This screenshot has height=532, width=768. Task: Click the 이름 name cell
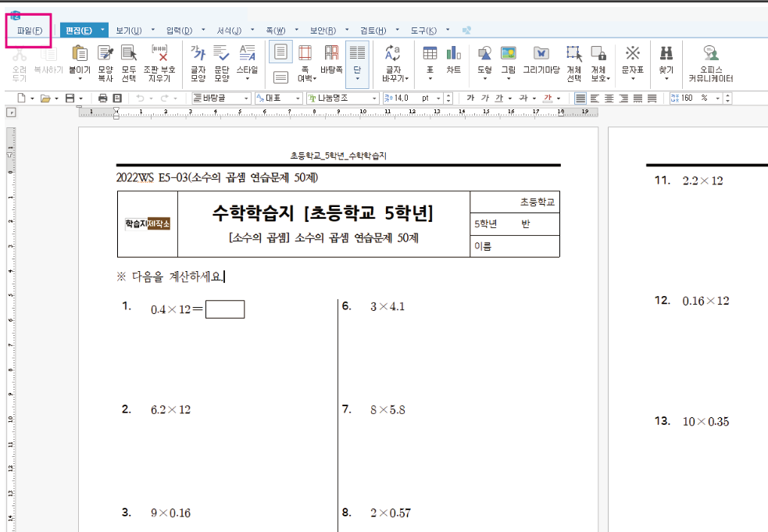[515, 246]
